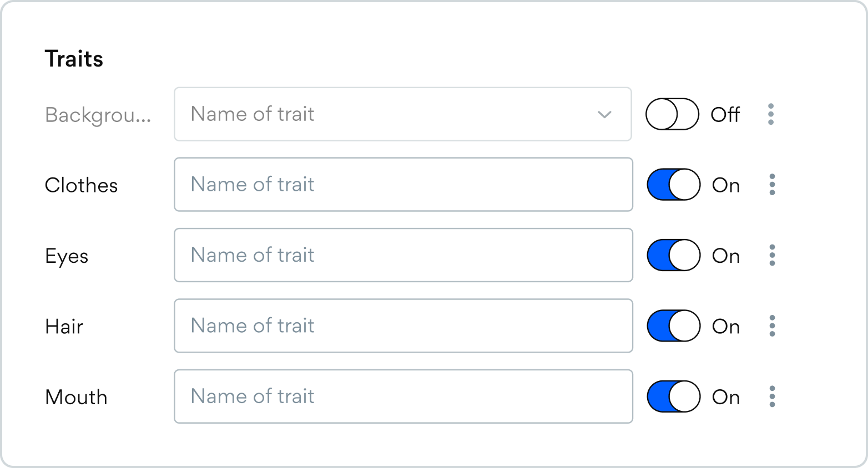Click the truncated Background label
This screenshot has width=868, height=468.
point(98,115)
